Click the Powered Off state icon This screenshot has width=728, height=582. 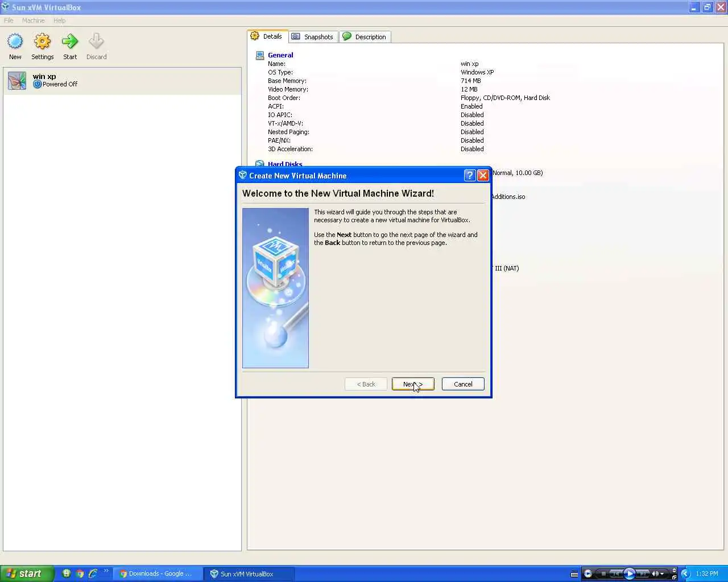37,84
